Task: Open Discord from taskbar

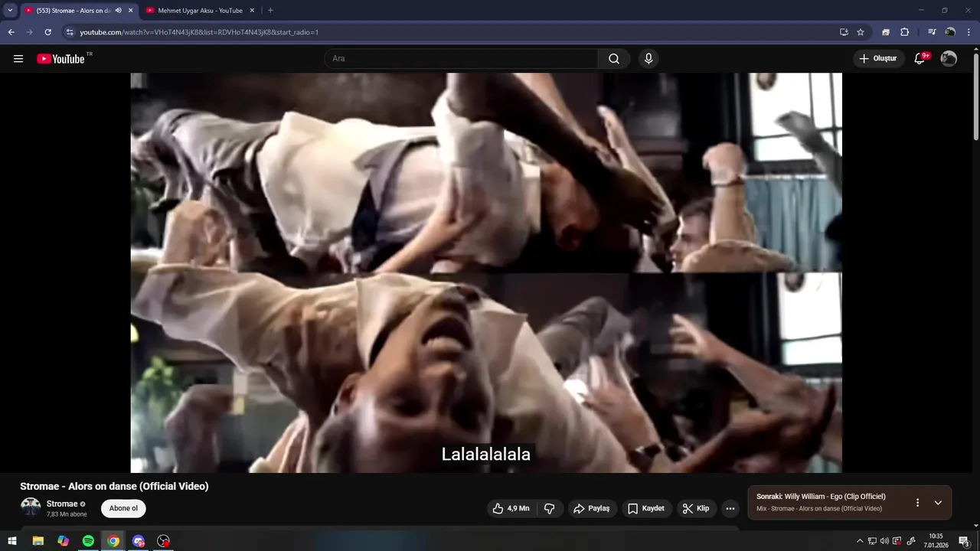Action: click(138, 541)
